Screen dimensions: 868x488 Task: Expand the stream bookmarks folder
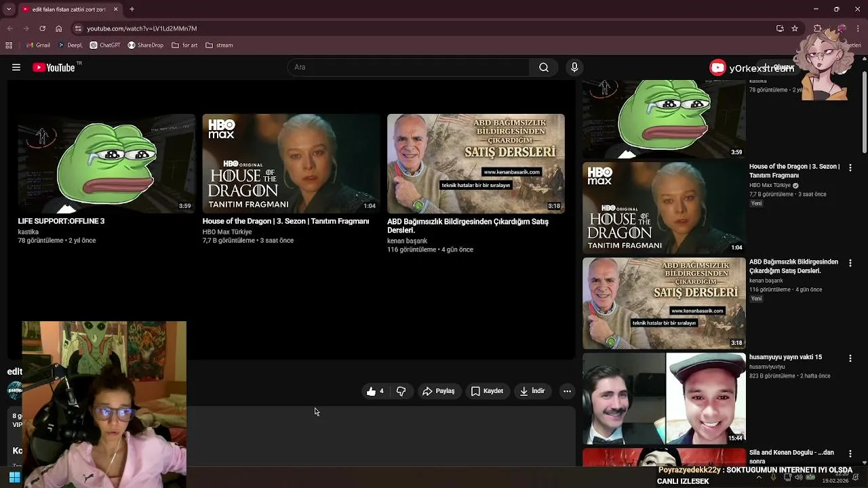[219, 45]
